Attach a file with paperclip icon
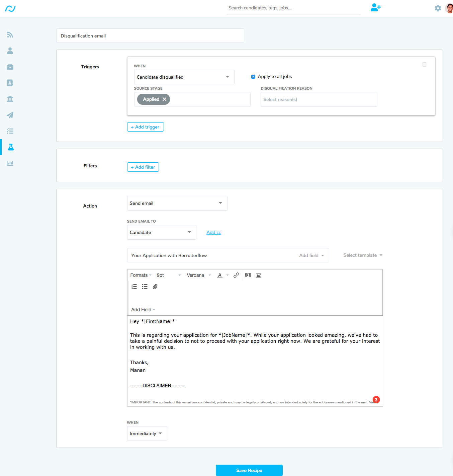This screenshot has height=476, width=453. (x=155, y=287)
